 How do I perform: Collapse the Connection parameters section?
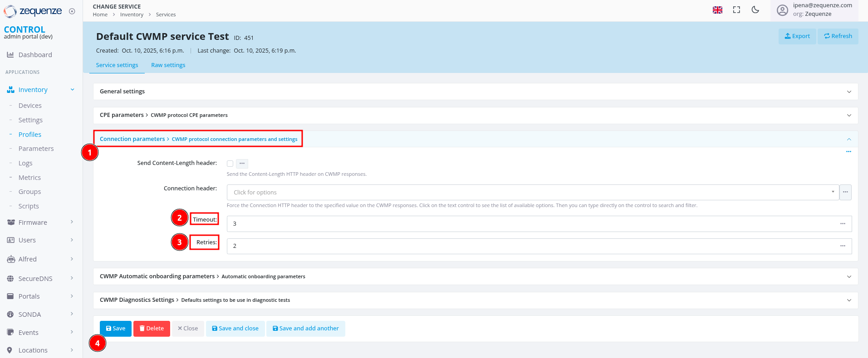848,139
